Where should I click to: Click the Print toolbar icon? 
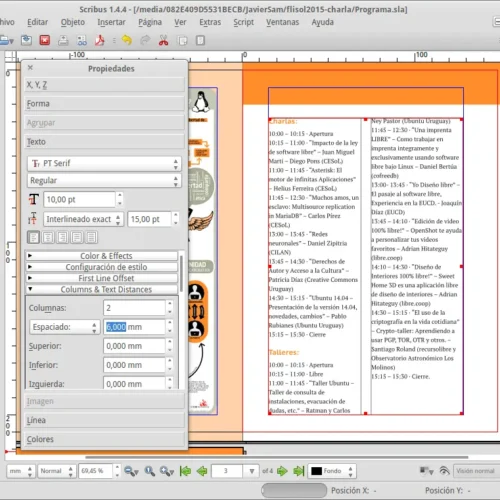tap(63, 40)
